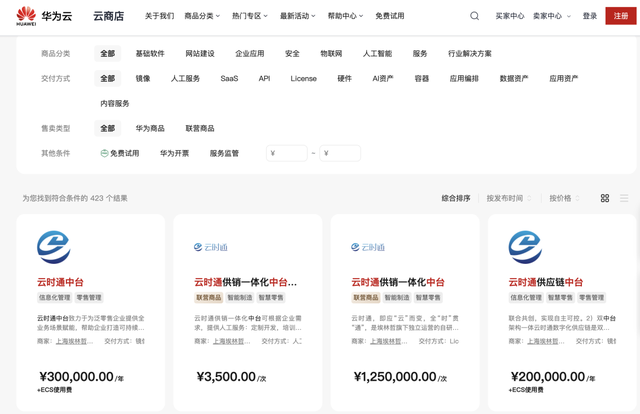The height and width of the screenshot is (414, 640).
Task: Go to 云商店 home
Action: 109,16
